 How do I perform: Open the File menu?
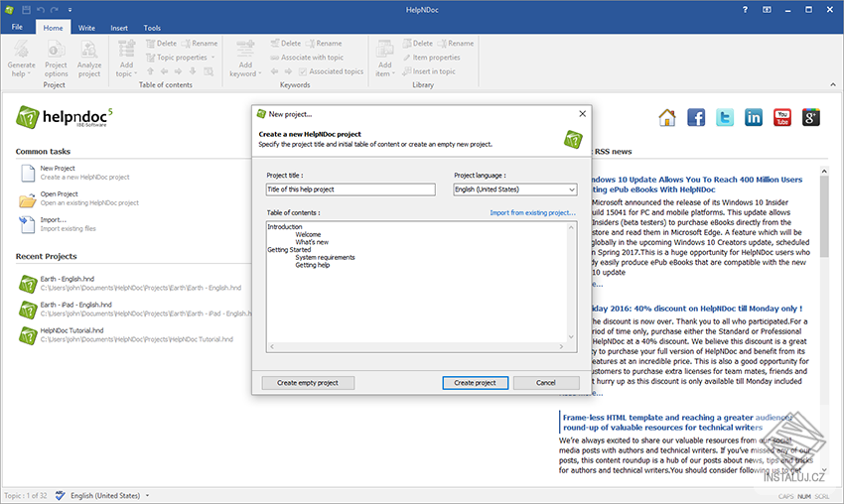pyautogui.click(x=17, y=28)
